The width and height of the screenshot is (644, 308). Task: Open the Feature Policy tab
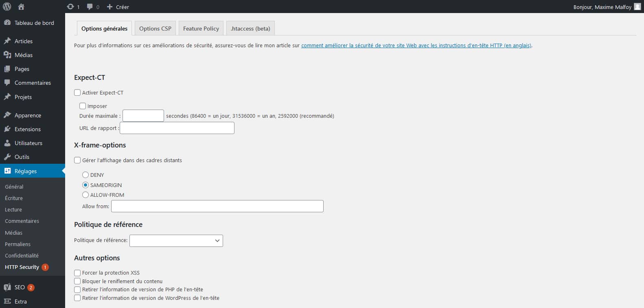click(x=201, y=28)
